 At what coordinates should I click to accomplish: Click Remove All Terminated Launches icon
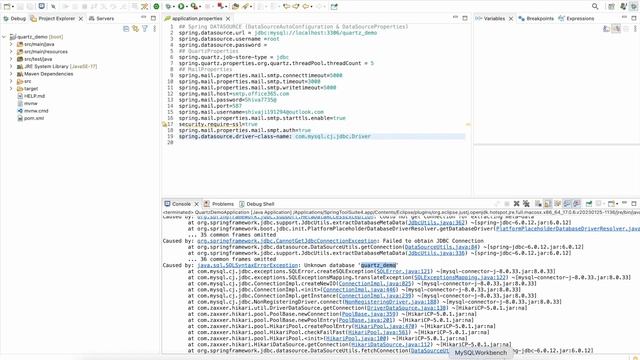pyautogui.click(x=526, y=204)
